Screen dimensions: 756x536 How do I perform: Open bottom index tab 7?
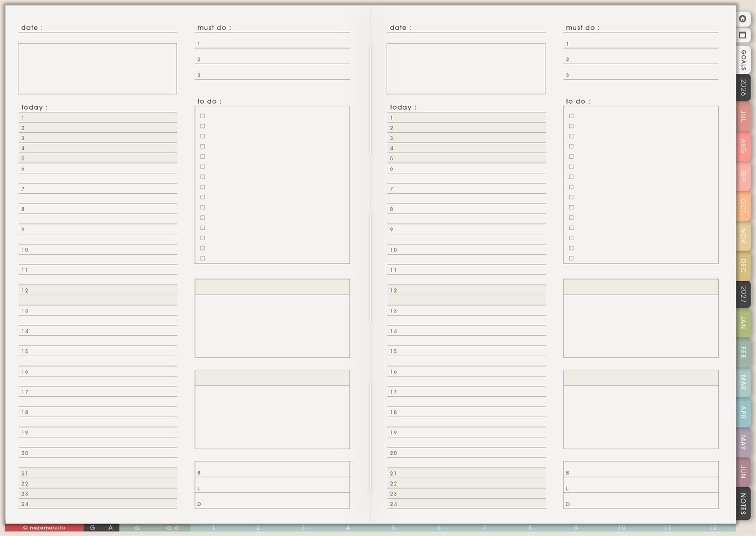(484, 528)
